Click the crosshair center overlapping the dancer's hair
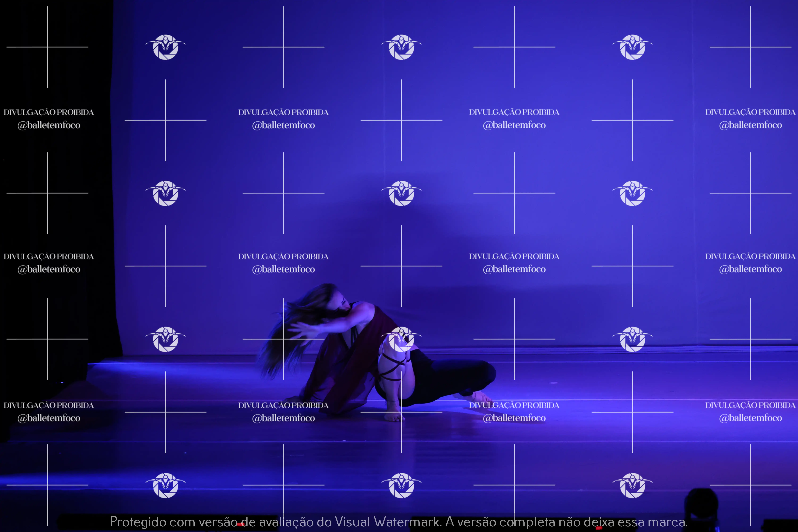The height and width of the screenshot is (532, 798). pyautogui.click(x=284, y=339)
